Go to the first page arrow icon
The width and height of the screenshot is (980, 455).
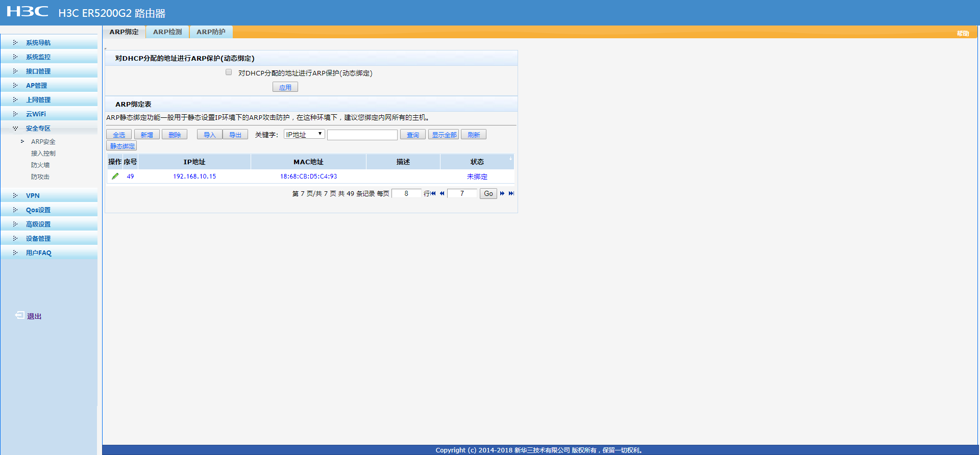click(433, 193)
